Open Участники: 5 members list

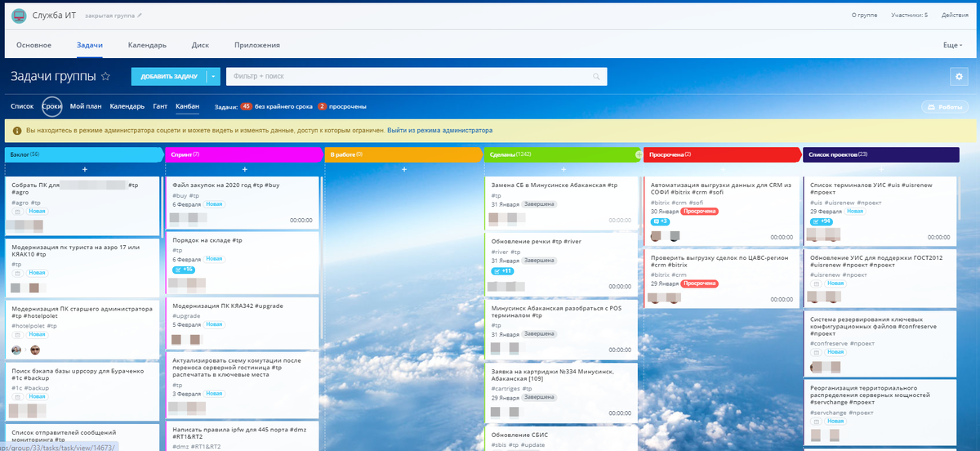click(909, 15)
